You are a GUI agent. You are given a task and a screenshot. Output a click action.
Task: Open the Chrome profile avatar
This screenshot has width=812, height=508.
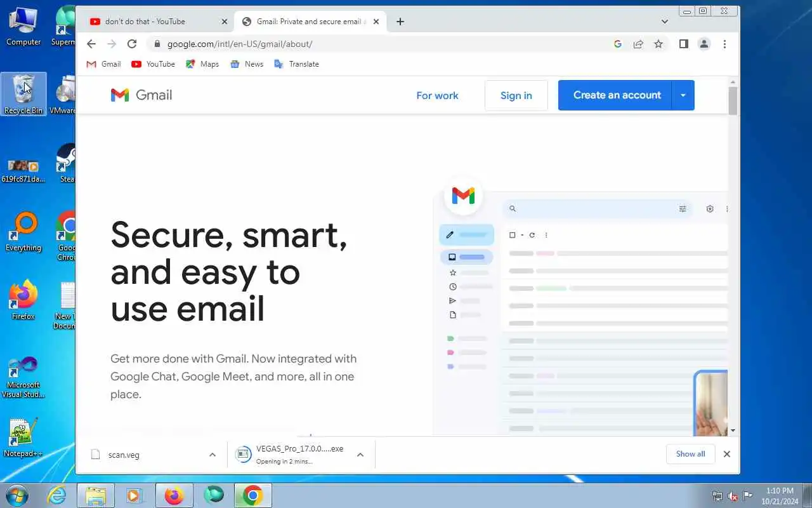(x=704, y=44)
